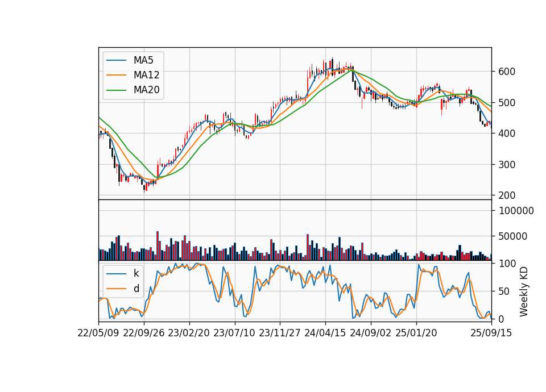Viewport: 546px width, 392px height.
Task: Click the MA12 legend label
Action: [x=146, y=75]
